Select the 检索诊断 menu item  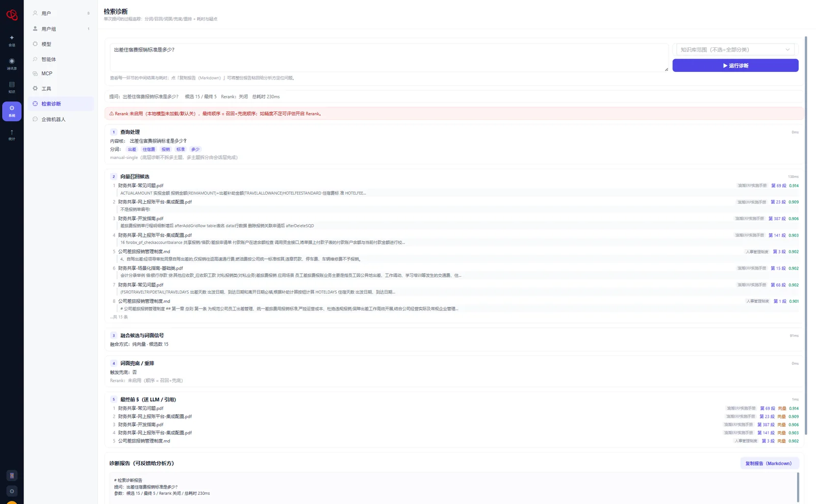61,104
